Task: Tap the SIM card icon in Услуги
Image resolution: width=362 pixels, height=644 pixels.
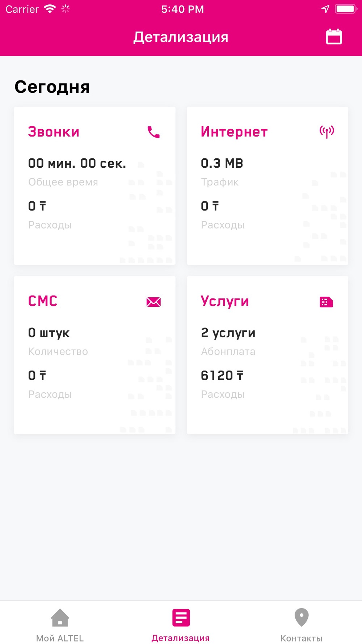Action: coord(326,302)
